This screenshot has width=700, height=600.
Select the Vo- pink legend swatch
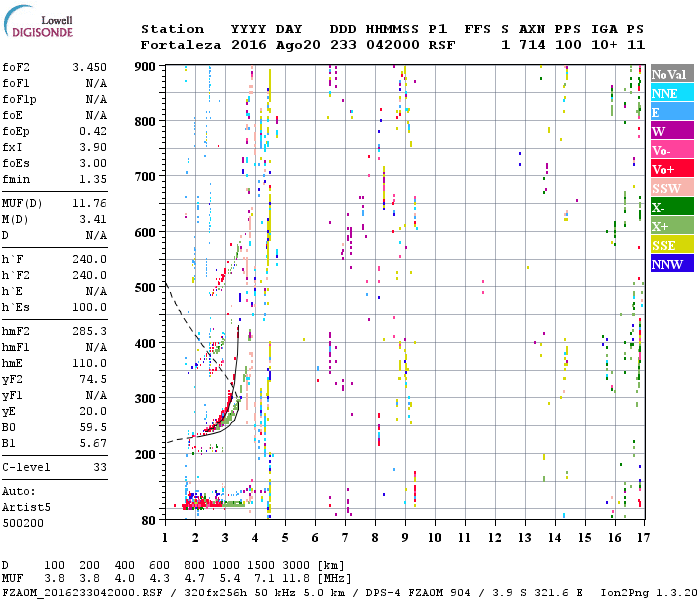point(672,150)
